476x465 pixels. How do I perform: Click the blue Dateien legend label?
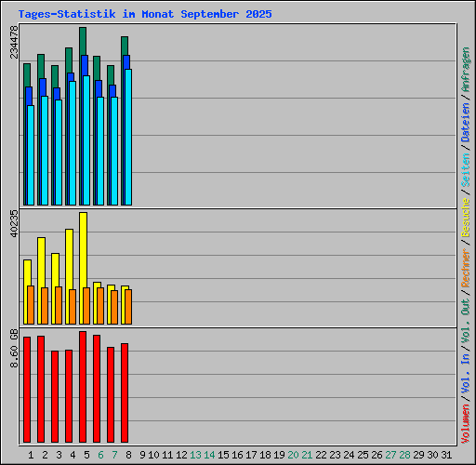[465, 123]
